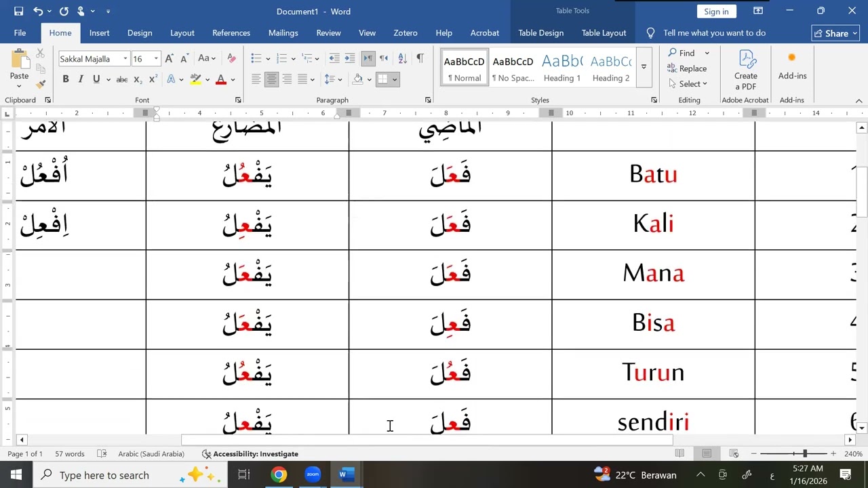
Task: Expand the Numbering list dropdown
Action: coord(293,58)
